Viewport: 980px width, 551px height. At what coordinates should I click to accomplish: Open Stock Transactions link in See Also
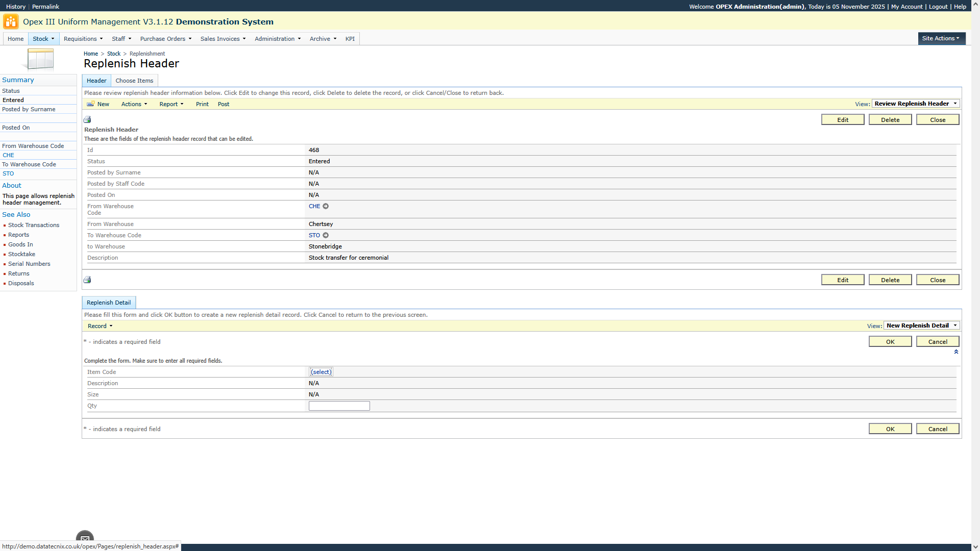coord(34,225)
